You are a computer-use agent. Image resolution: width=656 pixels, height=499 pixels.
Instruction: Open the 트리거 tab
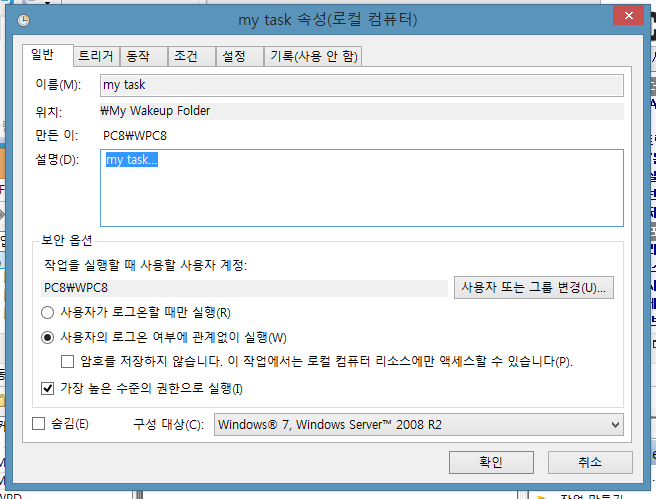coord(96,56)
